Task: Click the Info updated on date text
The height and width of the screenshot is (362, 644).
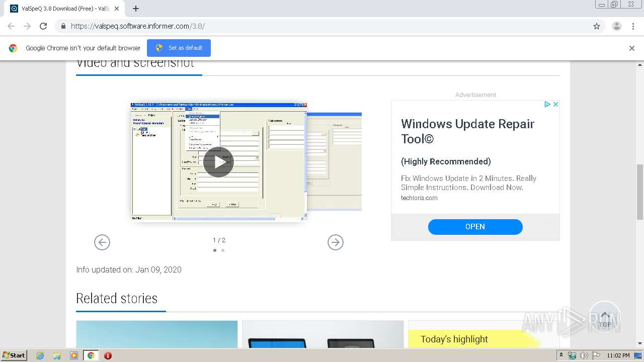Action: pos(129,269)
